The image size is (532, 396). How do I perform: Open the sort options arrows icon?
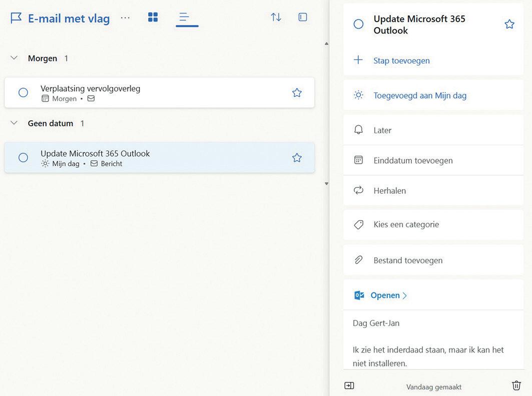click(x=276, y=17)
